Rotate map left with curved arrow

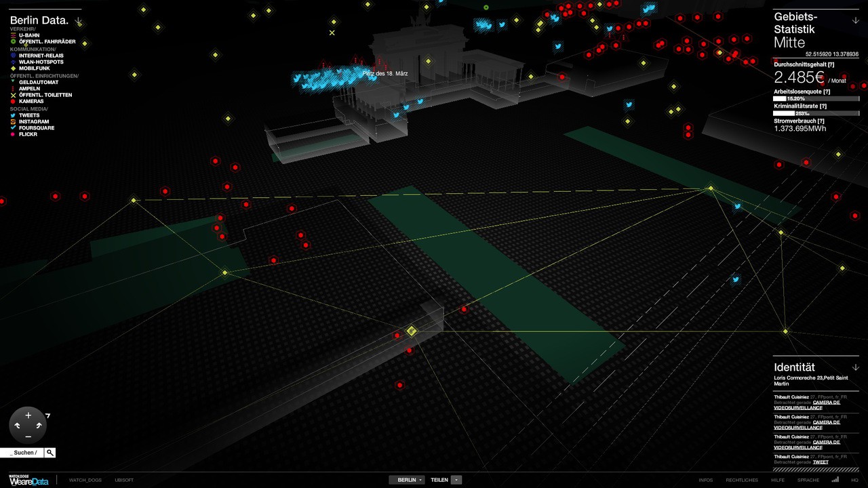click(x=17, y=426)
